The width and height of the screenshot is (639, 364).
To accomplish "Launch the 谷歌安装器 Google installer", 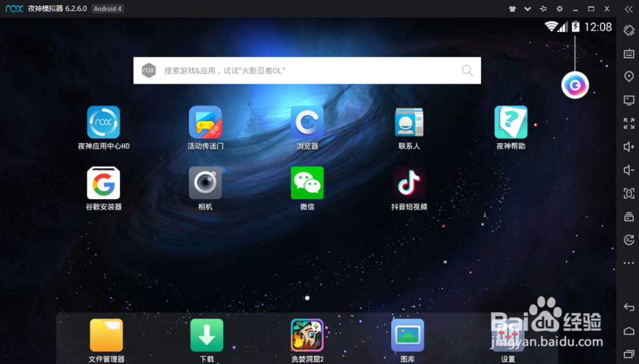I will pos(104,183).
